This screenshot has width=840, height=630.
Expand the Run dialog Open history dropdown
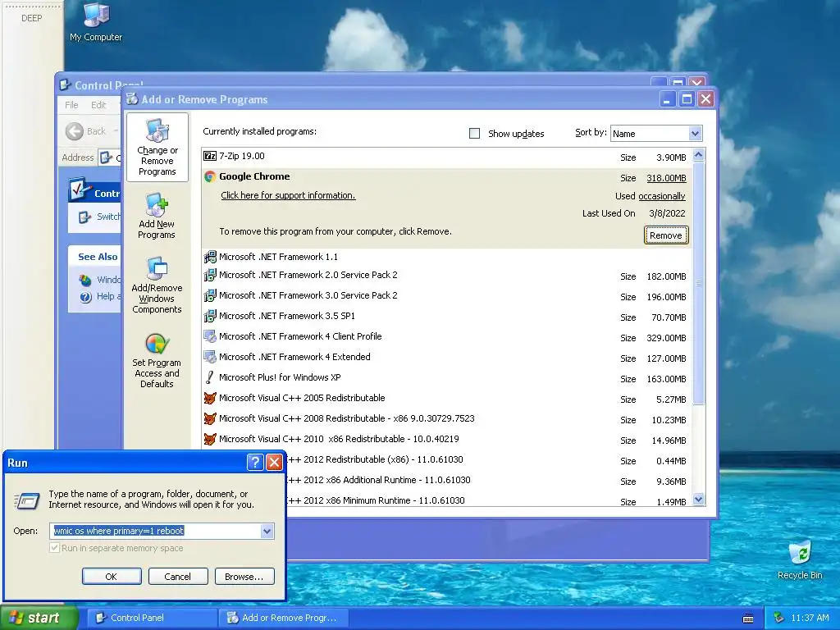(267, 531)
